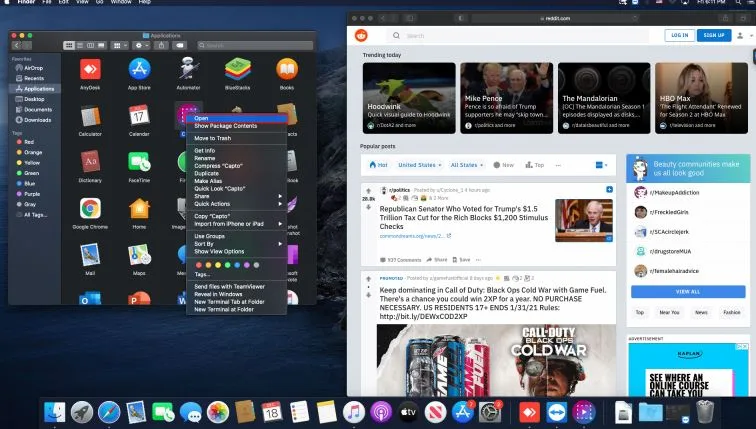This screenshot has height=429, width=756.
Task: Select the BlueStacks app icon
Action: tap(238, 69)
